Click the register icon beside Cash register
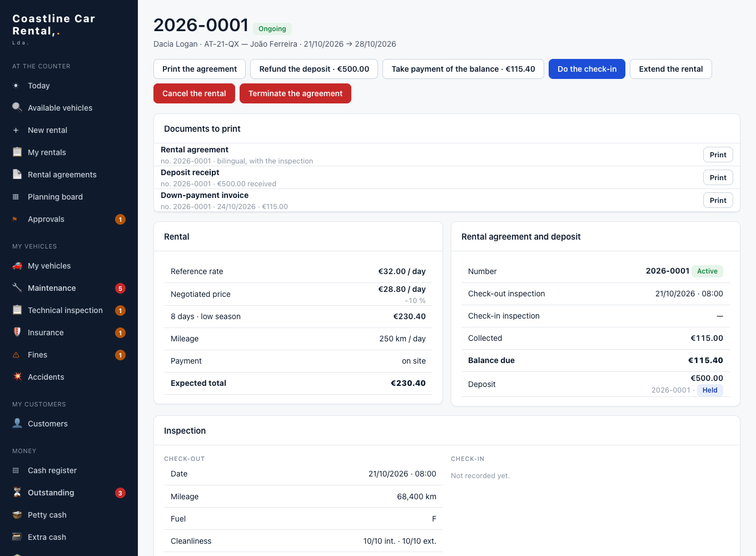Viewport: 756px width, 556px height. (x=16, y=470)
